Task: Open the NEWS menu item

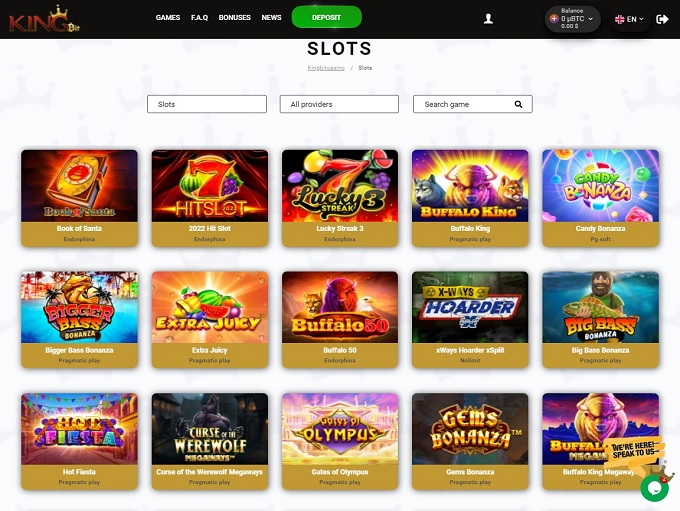Action: coord(271,18)
